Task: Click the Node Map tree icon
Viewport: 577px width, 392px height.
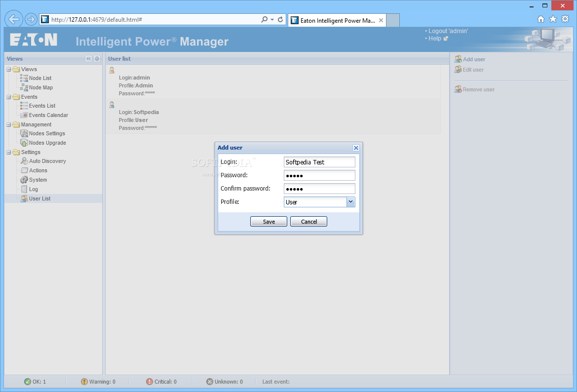Action: tap(24, 87)
